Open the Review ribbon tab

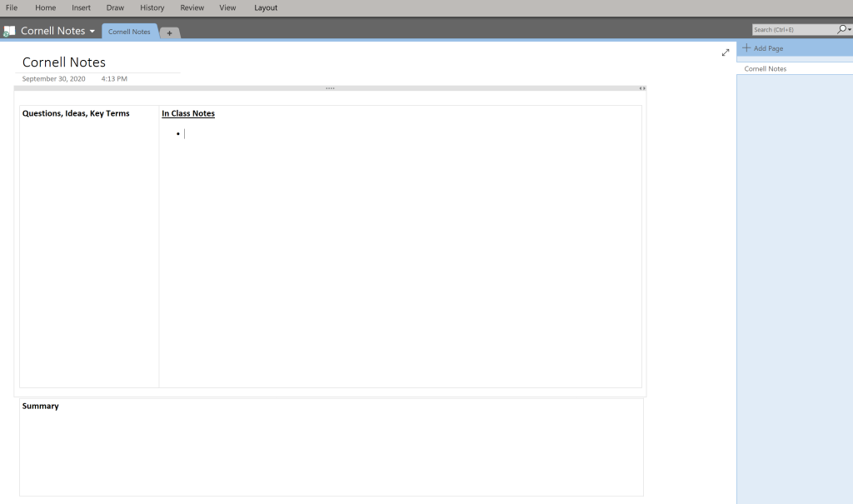[192, 7]
